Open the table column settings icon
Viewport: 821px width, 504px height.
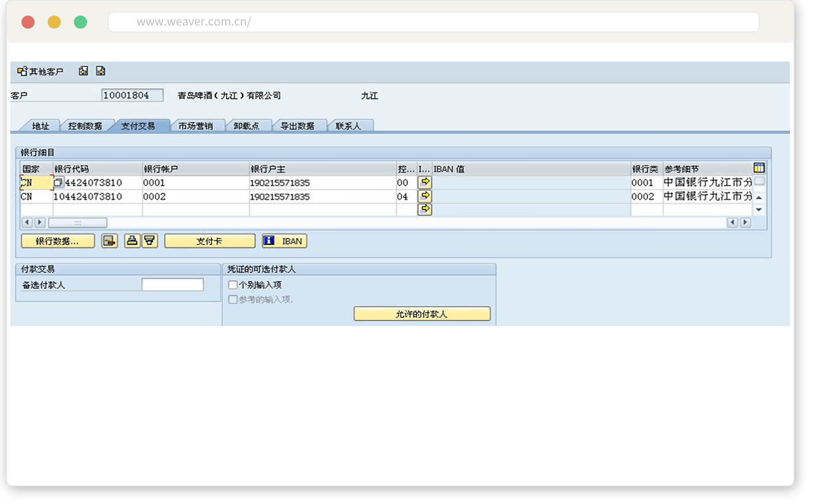[759, 168]
